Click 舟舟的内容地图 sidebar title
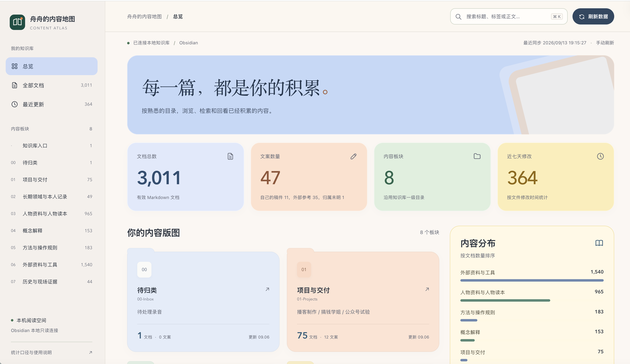The width and height of the screenshot is (630, 364). tap(52, 19)
